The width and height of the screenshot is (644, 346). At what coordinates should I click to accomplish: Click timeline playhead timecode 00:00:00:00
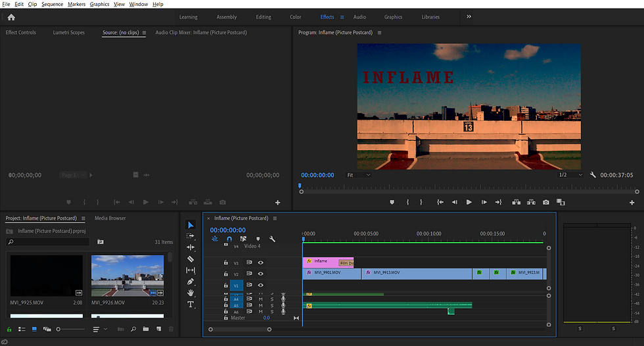227,230
